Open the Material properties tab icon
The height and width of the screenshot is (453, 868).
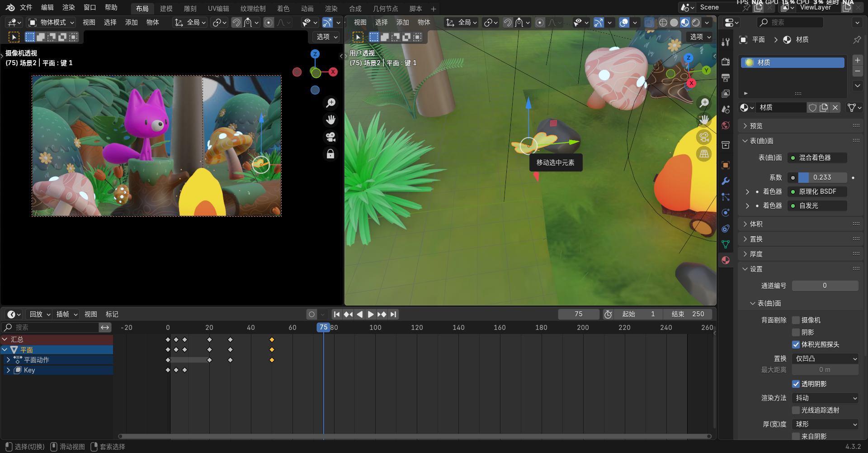pyautogui.click(x=726, y=260)
